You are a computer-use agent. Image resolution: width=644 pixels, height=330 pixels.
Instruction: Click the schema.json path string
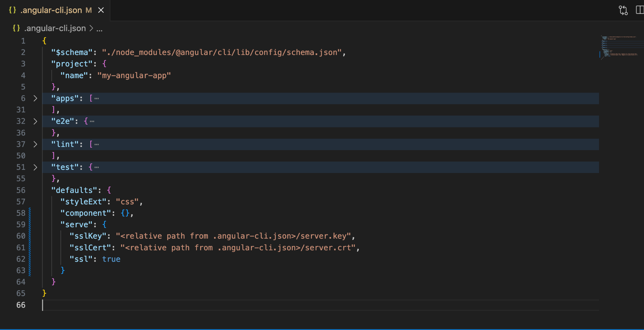pyautogui.click(x=222, y=52)
